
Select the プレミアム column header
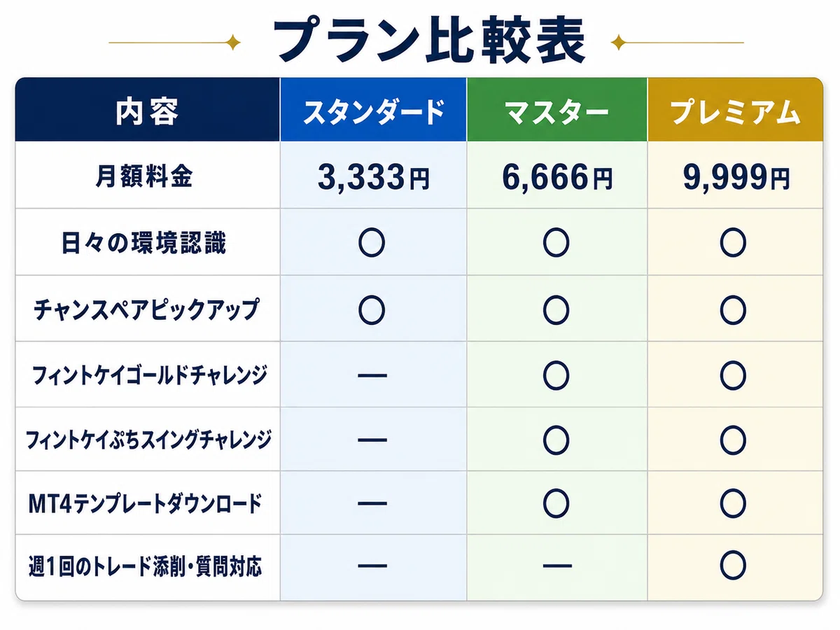[735, 110]
